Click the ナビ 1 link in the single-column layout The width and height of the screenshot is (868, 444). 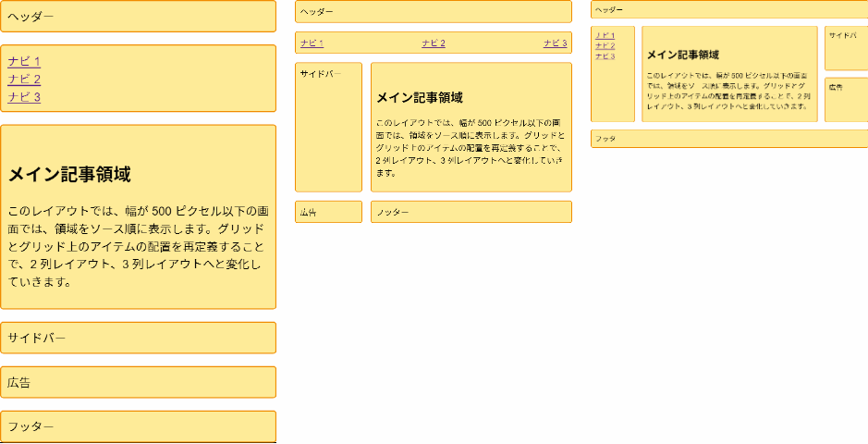tap(24, 62)
